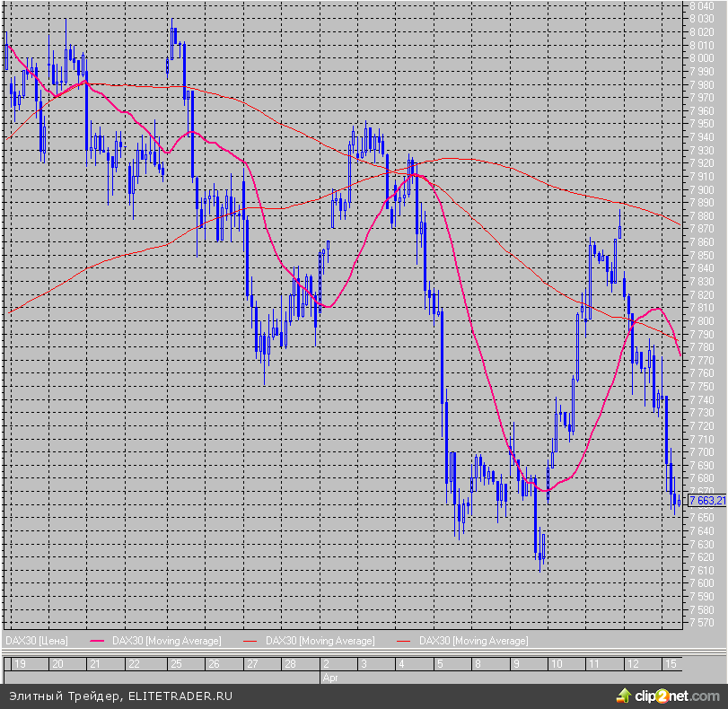Select date 10 on the time axis
Image resolution: width=728 pixels, height=709 pixels.
pos(556,664)
